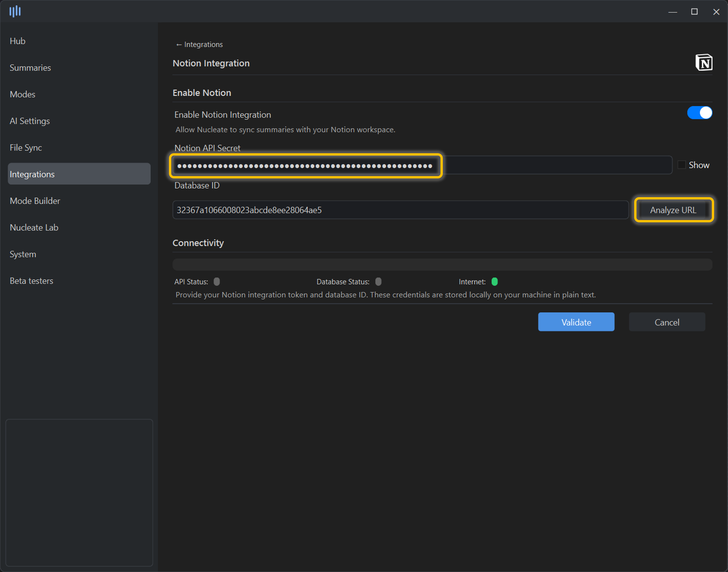Select Mode Builder in the sidebar

(35, 201)
